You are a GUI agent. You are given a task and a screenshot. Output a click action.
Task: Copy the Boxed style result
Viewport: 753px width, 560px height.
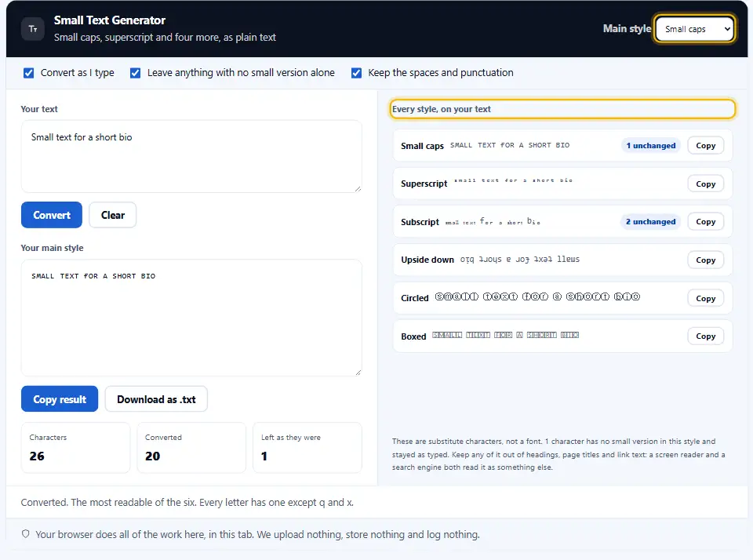[x=705, y=336]
